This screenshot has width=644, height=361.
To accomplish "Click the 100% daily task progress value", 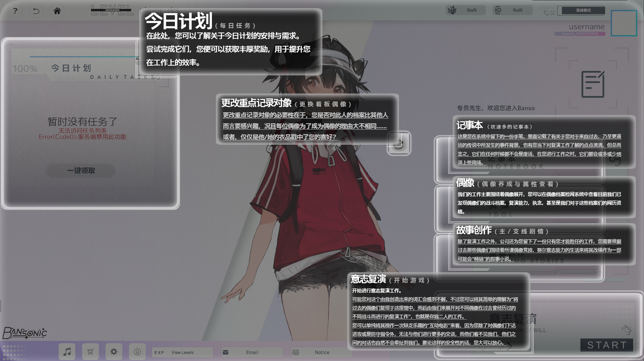I will tap(25, 68).
